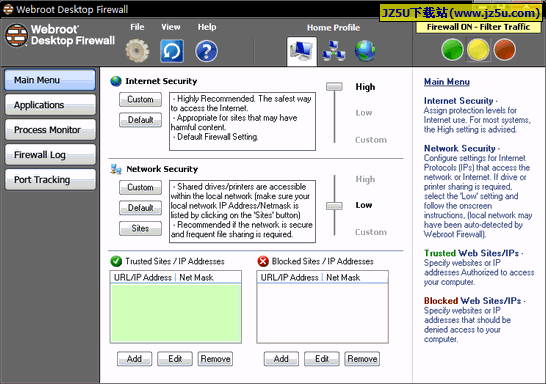Viewport: 546px width, 384px height.
Task: Open the Applications sidebar section
Action: coord(50,105)
